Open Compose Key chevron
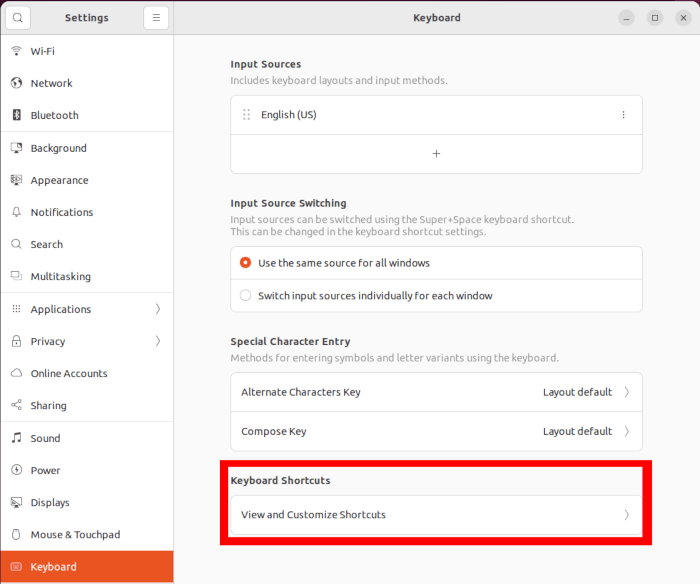700x584 pixels. (x=627, y=431)
